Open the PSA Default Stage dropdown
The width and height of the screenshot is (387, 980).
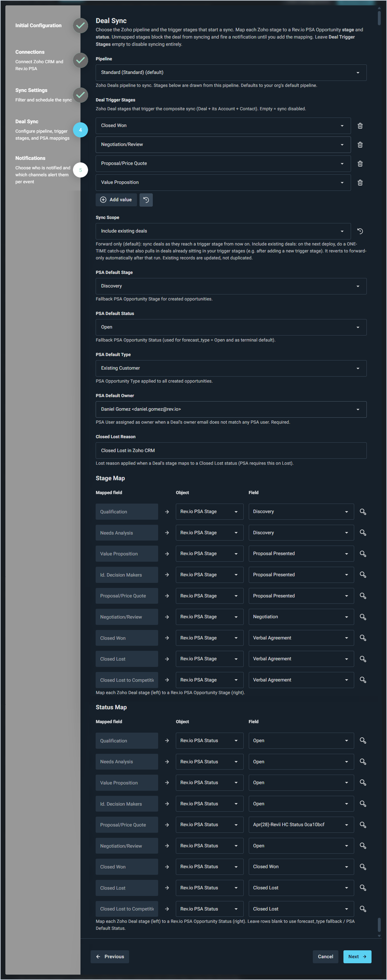[231, 286]
